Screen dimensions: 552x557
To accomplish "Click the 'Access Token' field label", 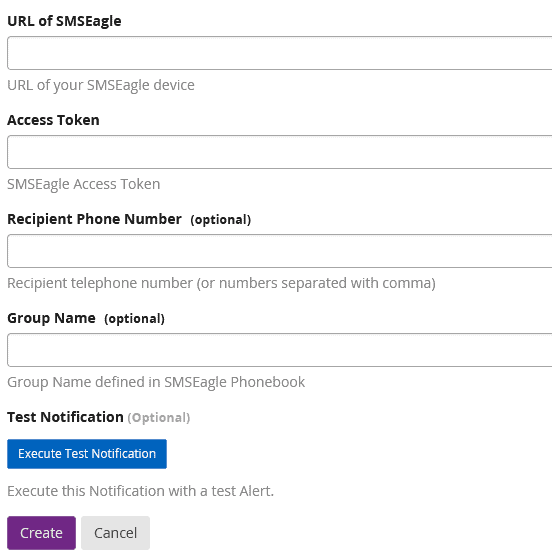I will click(53, 120).
